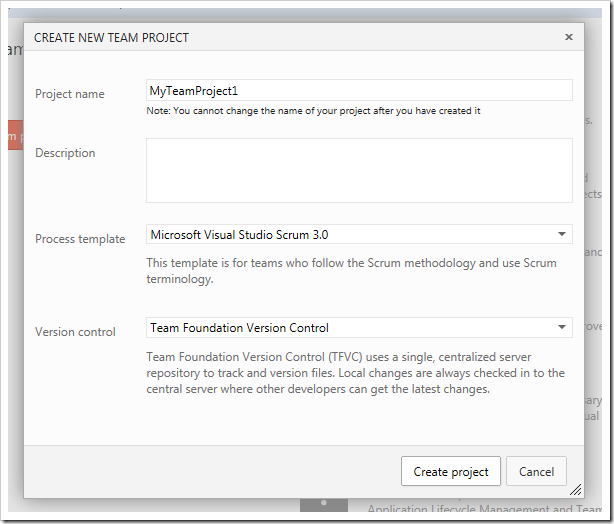Open the Process template combo box

(x=350, y=235)
